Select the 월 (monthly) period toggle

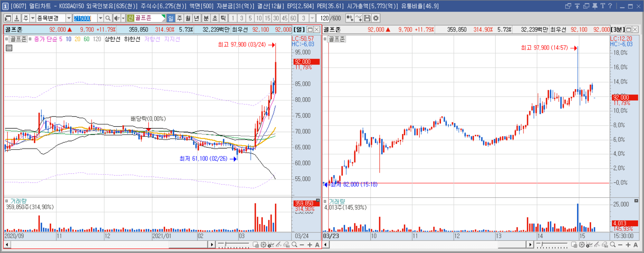pos(188,18)
